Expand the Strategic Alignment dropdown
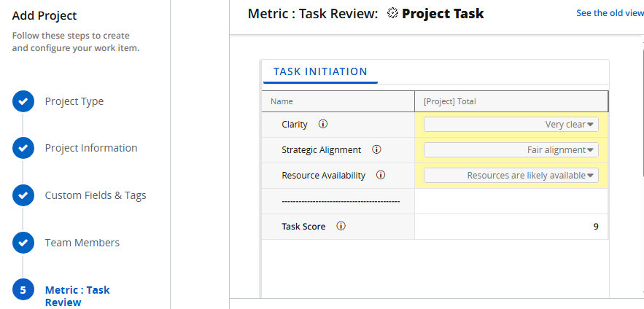Viewport: 644px width, 309px height. 511,150
